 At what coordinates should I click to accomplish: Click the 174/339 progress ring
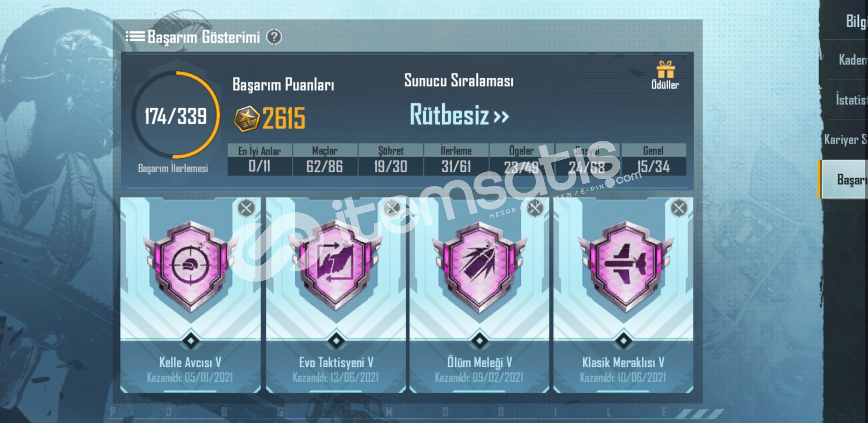coord(176,115)
